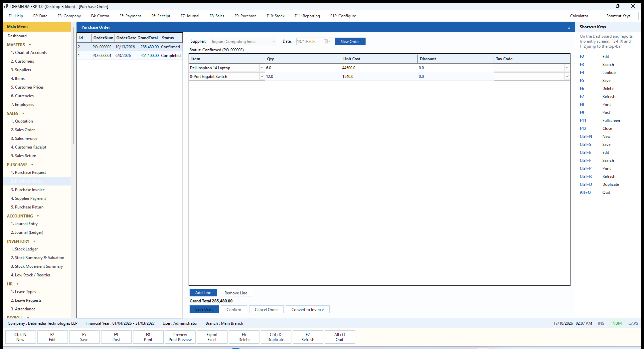Click Remove Line button

click(x=236, y=293)
